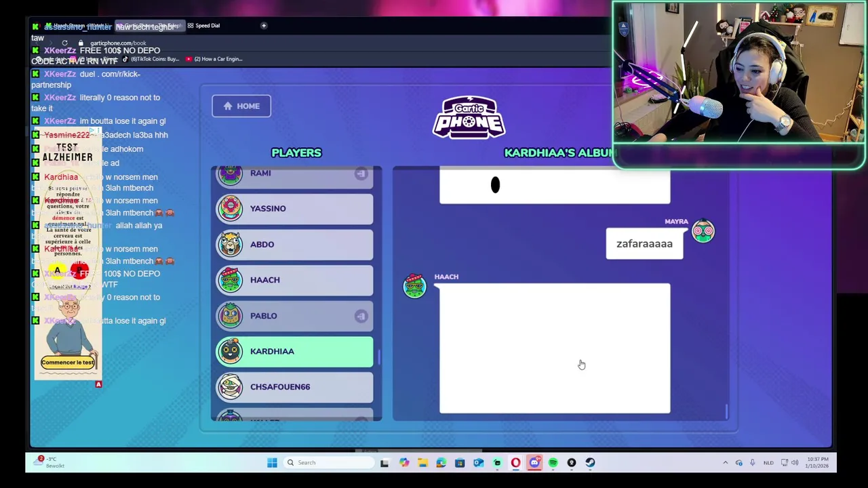The width and height of the screenshot is (868, 488).
Task: Click the microphone icon in the system tray
Action: pos(753,463)
